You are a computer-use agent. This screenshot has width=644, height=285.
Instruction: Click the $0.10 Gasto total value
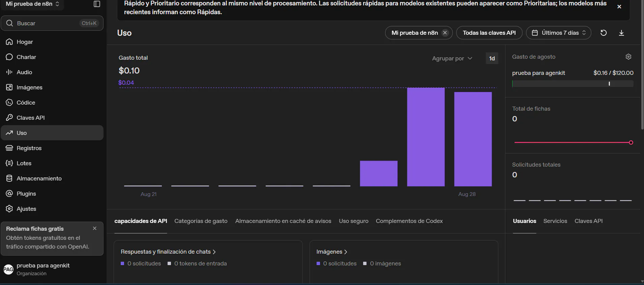(x=129, y=70)
